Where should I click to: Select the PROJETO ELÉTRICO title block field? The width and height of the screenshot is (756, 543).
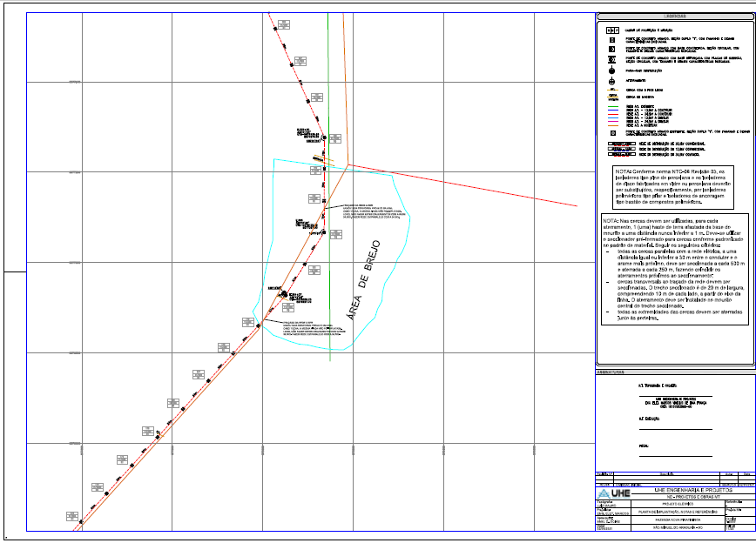click(x=676, y=503)
